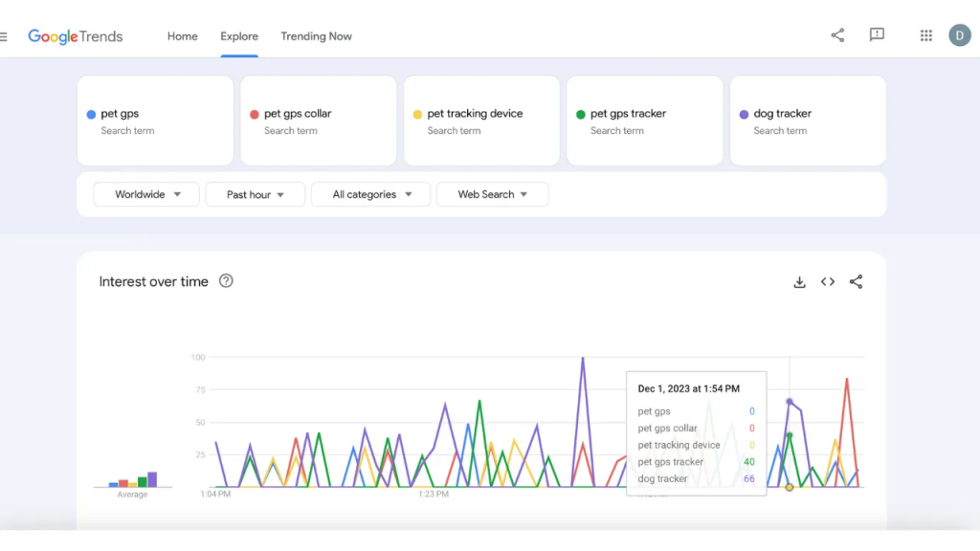980x551 pixels.
Task: Click the 100 label on the y-axis
Action: coord(198,358)
